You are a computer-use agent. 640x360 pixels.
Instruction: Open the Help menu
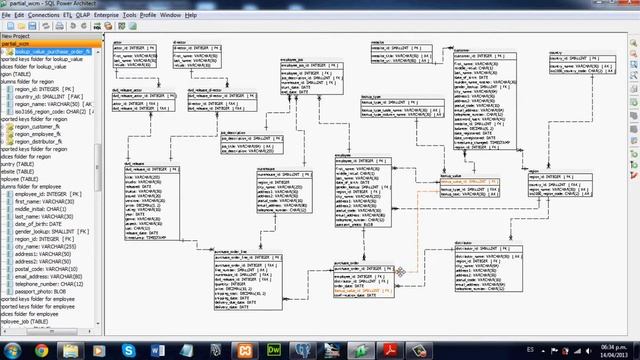[x=191, y=15]
